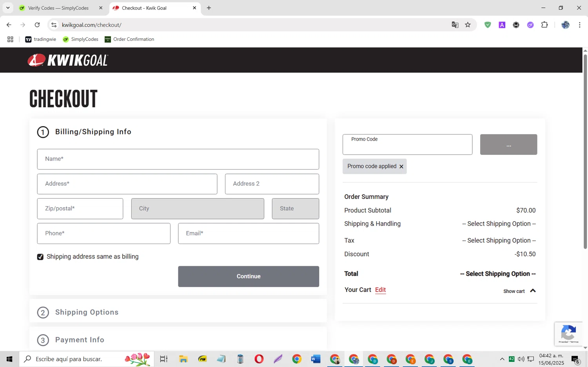Remove the applied promo code with X

tap(401, 166)
